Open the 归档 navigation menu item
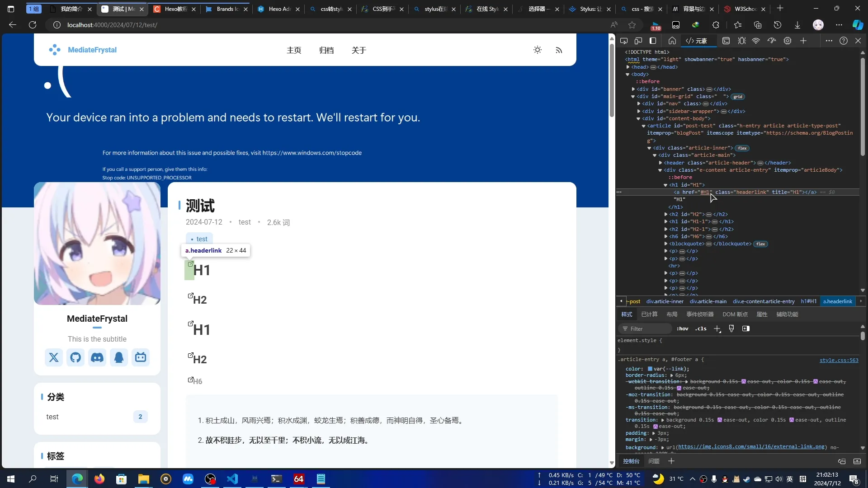The width and height of the screenshot is (868, 488). (x=326, y=50)
